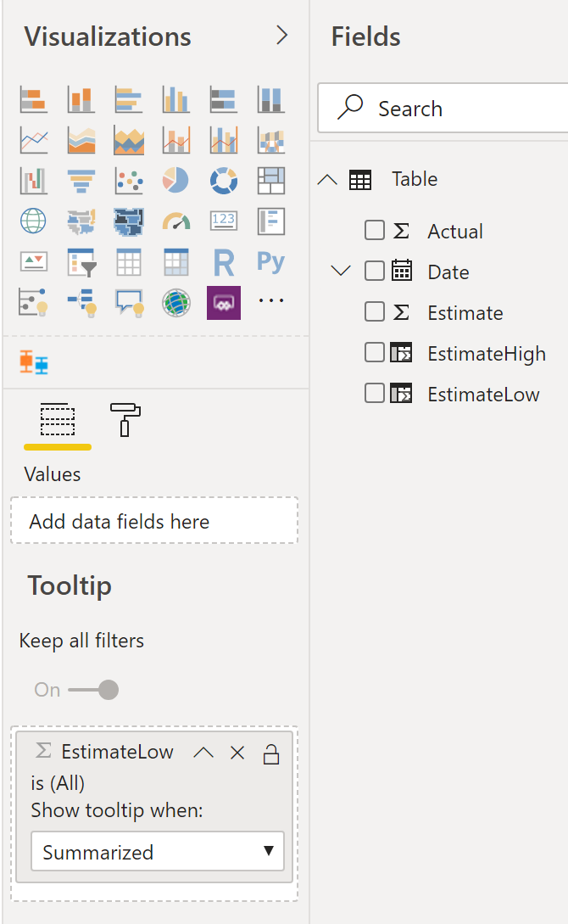568x924 pixels.
Task: Insert the purple PowerApps visual
Action: pos(224,303)
